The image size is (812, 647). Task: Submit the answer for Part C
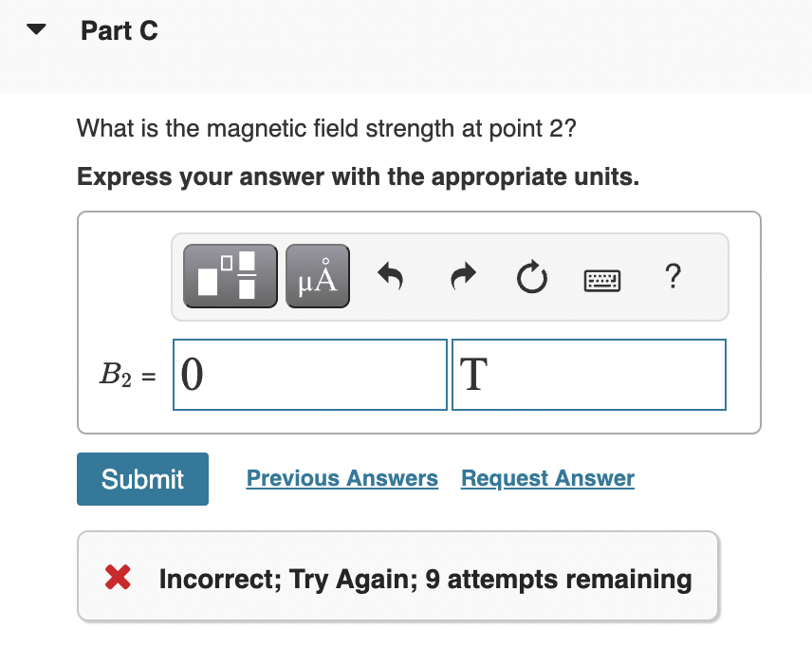(142, 479)
